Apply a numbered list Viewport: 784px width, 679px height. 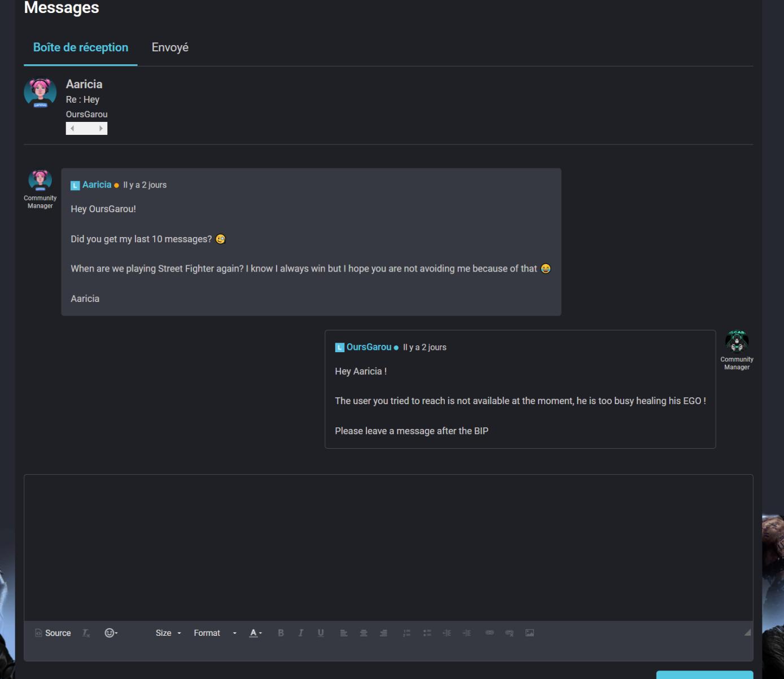tap(406, 633)
